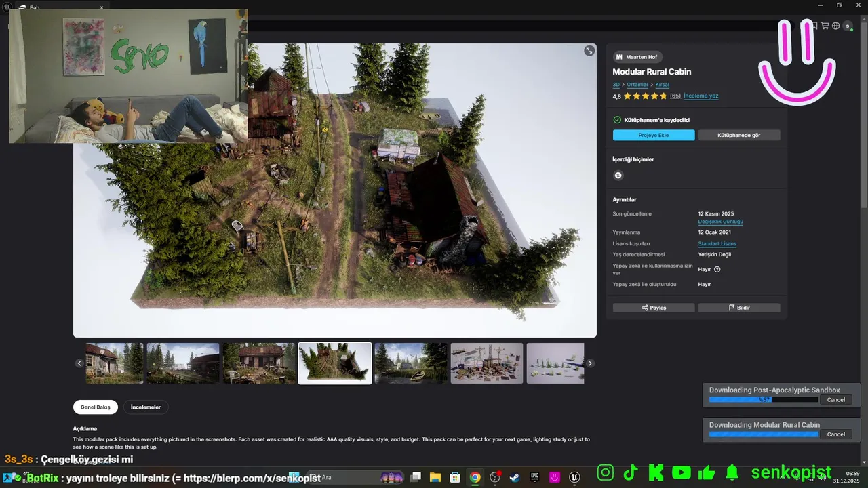Open Microsoft Store from the taskbar

(x=455, y=477)
